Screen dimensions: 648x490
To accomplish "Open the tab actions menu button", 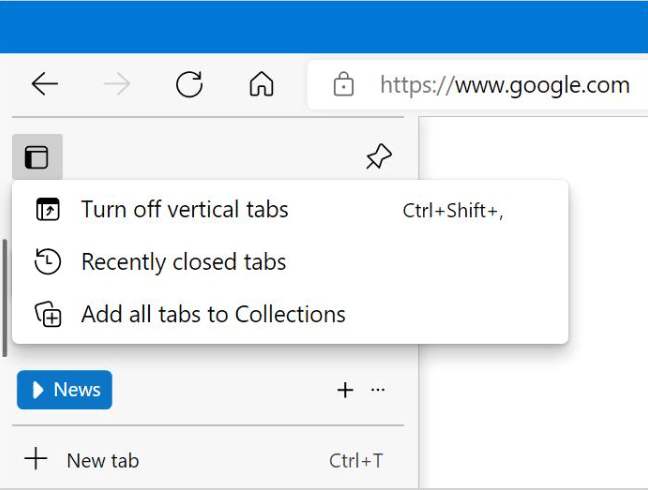I will 37,157.
